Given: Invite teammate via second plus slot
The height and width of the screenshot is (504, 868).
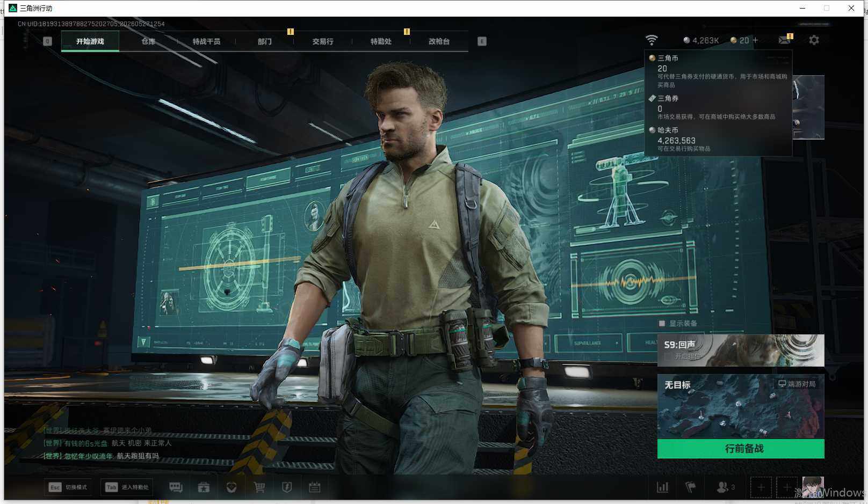Looking at the screenshot, I should pos(787,487).
